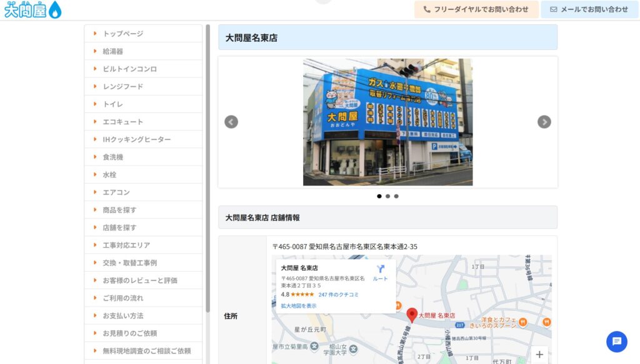Click the 住所 row label
The width and height of the screenshot is (640, 364).
pyautogui.click(x=231, y=316)
